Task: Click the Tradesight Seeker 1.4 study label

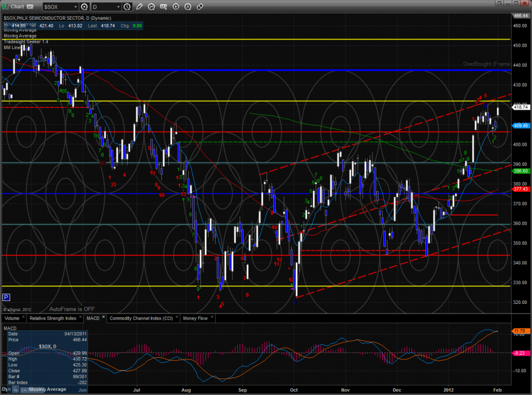Action: [26, 42]
